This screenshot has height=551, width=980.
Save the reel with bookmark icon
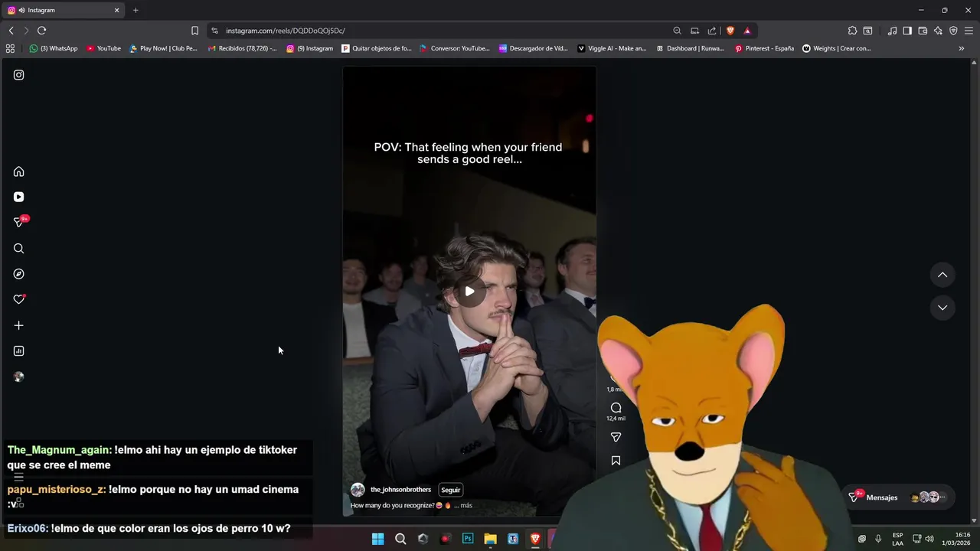click(616, 461)
